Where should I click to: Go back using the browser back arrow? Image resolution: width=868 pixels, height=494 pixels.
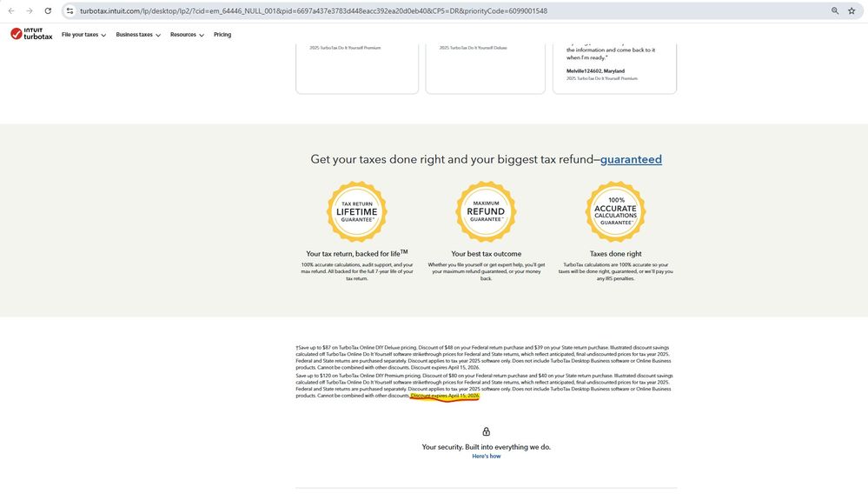click(x=11, y=10)
